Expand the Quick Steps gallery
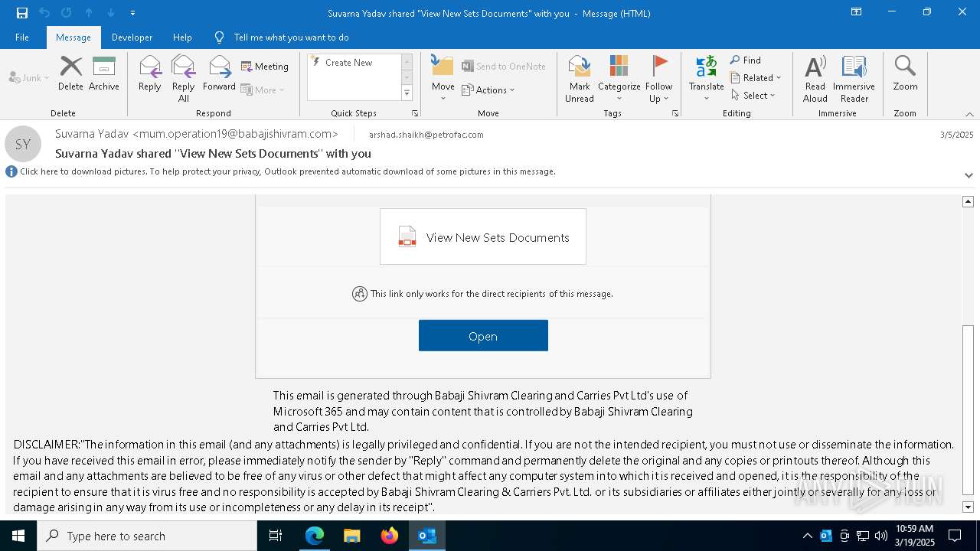 (x=407, y=93)
